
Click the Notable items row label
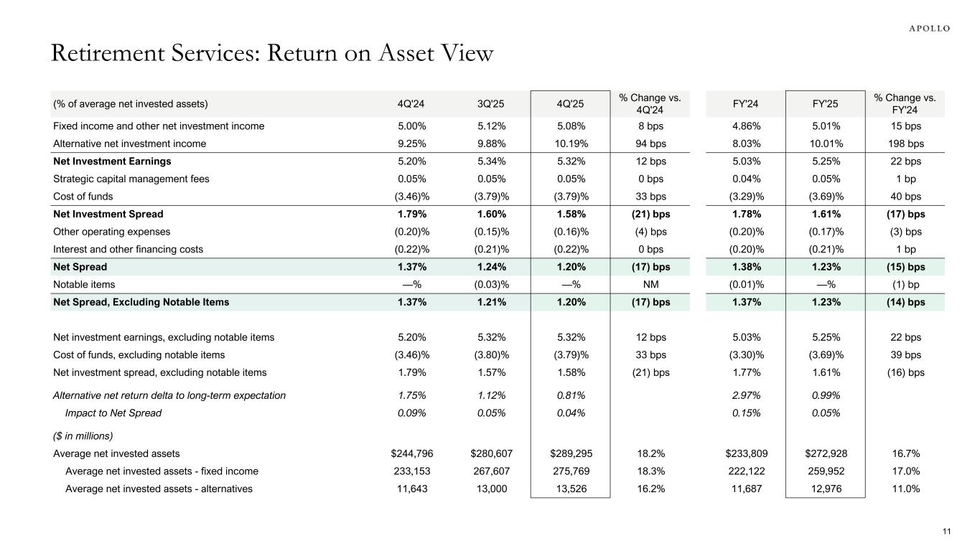[x=83, y=284]
